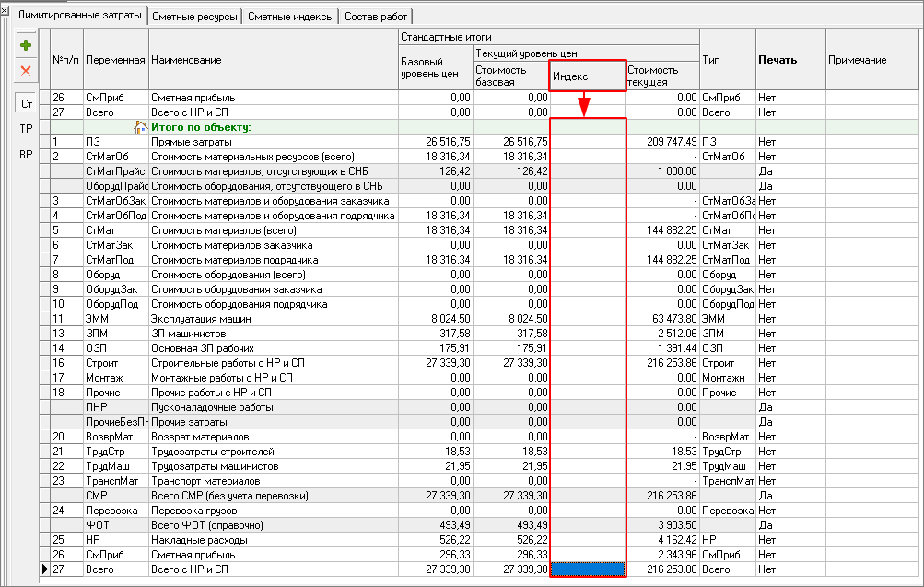Toggle Печать value for Всего ФОТ (справочно) row
The width and height of the screenshot is (924, 587).
point(789,525)
